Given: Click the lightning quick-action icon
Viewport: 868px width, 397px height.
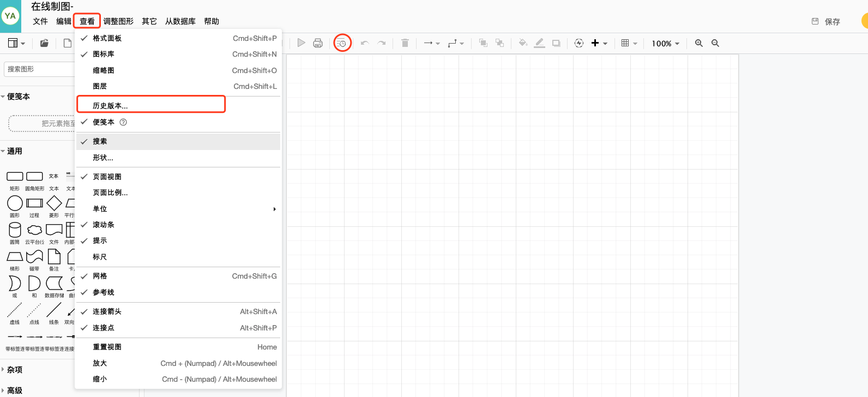Looking at the screenshot, I should point(579,43).
